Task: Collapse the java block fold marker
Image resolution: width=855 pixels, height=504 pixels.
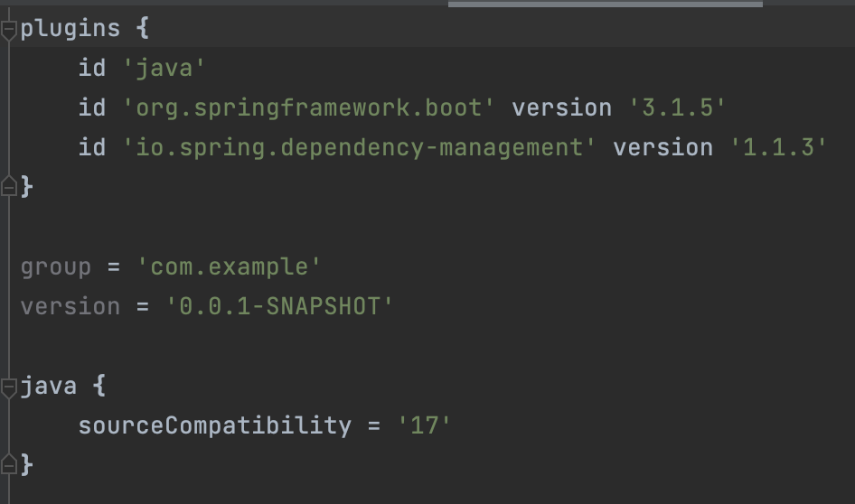Action: [9, 388]
